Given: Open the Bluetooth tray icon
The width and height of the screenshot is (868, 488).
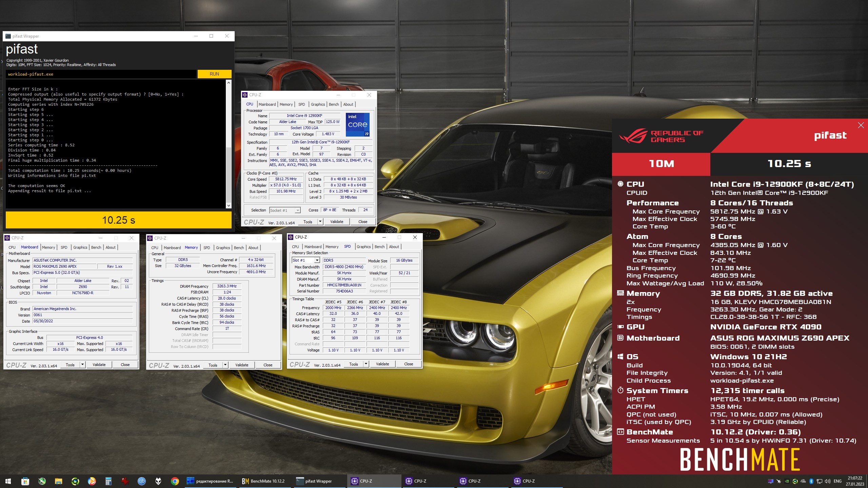Looking at the screenshot, I should coord(811,481).
